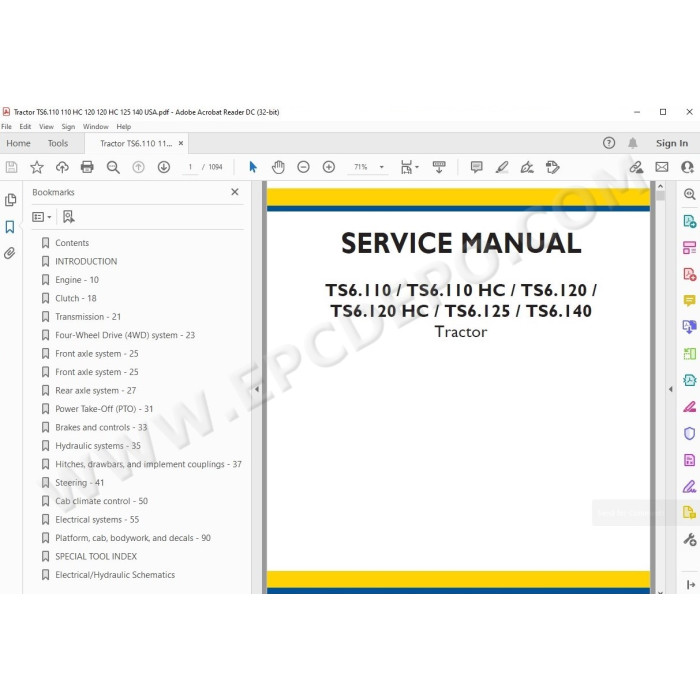Jump to INTRODUCTION bookmark
Viewport: 700px width, 700px height.
[86, 262]
